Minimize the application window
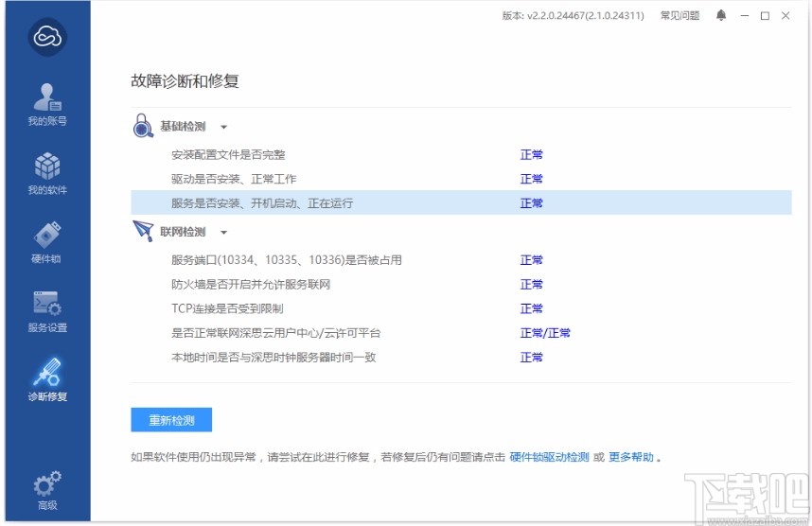The image size is (812, 526). tap(745, 15)
